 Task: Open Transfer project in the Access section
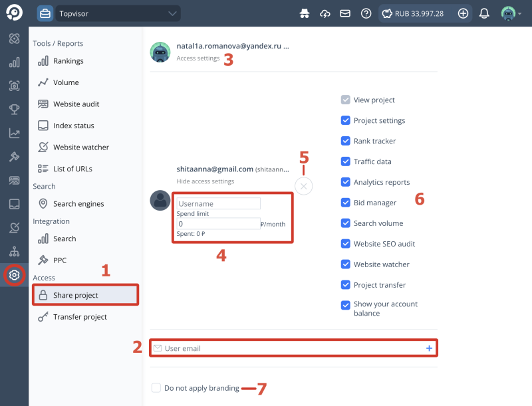click(80, 317)
